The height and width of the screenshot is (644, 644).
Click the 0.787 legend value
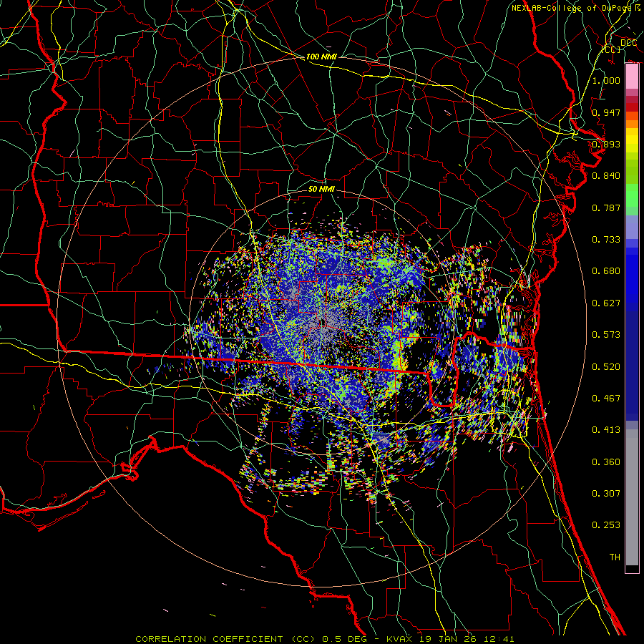[606, 208]
